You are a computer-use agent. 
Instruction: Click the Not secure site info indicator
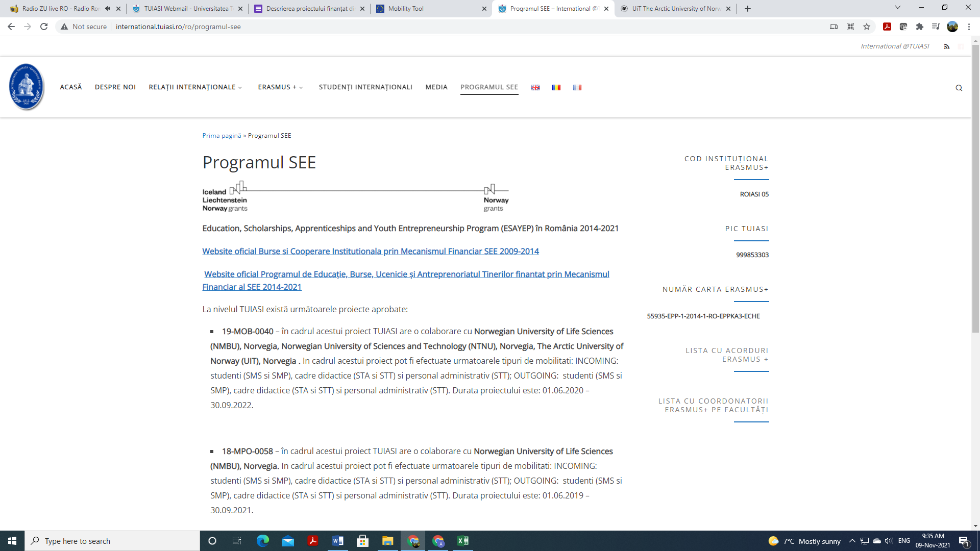pyautogui.click(x=84, y=27)
